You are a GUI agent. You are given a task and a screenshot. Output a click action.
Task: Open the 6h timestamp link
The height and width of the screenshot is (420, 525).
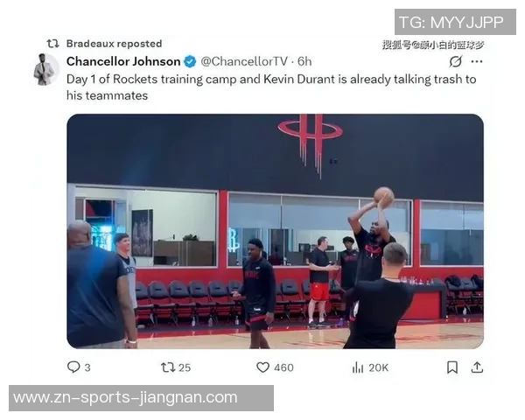[x=304, y=61]
